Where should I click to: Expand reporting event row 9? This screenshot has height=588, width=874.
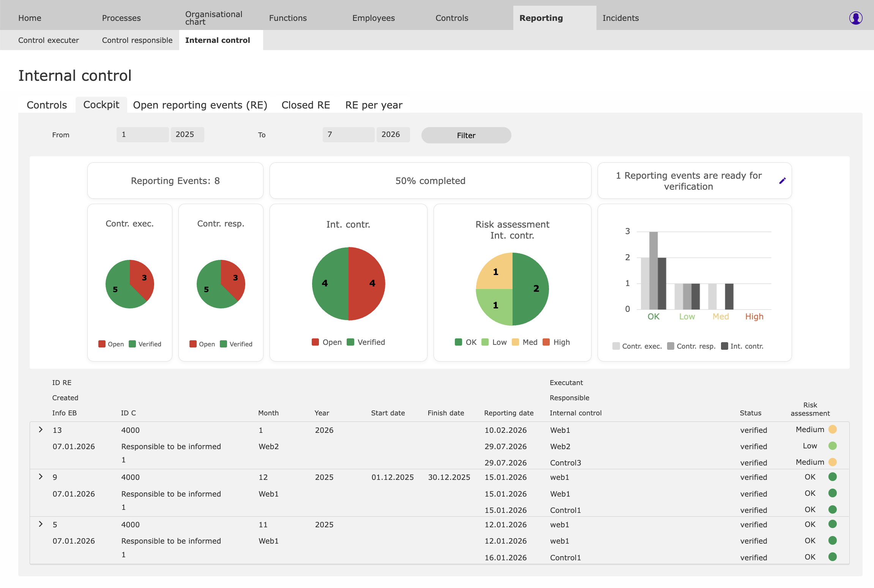click(x=41, y=476)
